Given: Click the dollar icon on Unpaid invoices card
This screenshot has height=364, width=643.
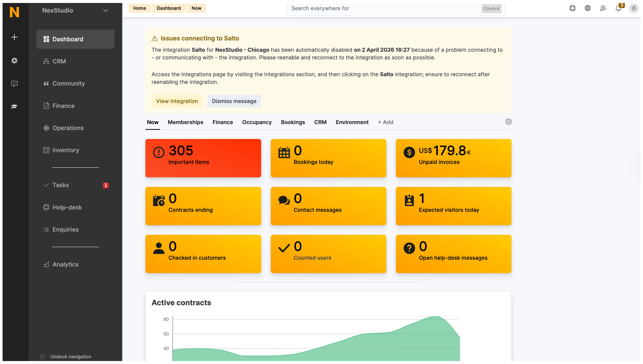Looking at the screenshot, I should [x=409, y=152].
